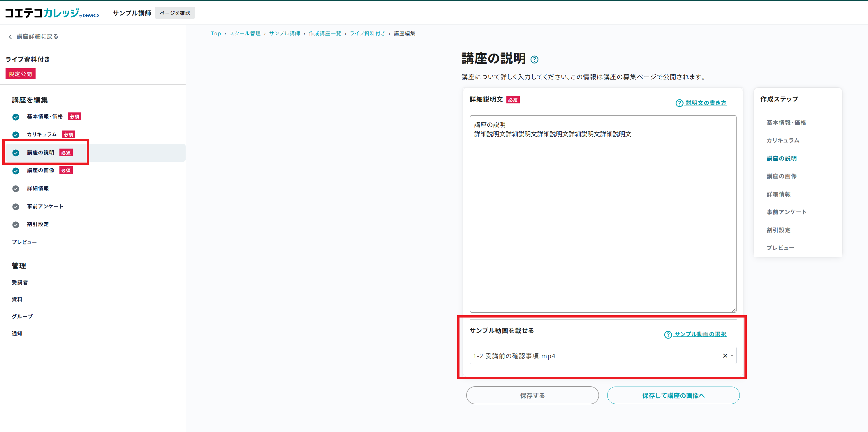Click gray check icon beside 詳細情報
868x432 pixels.
click(x=15, y=189)
